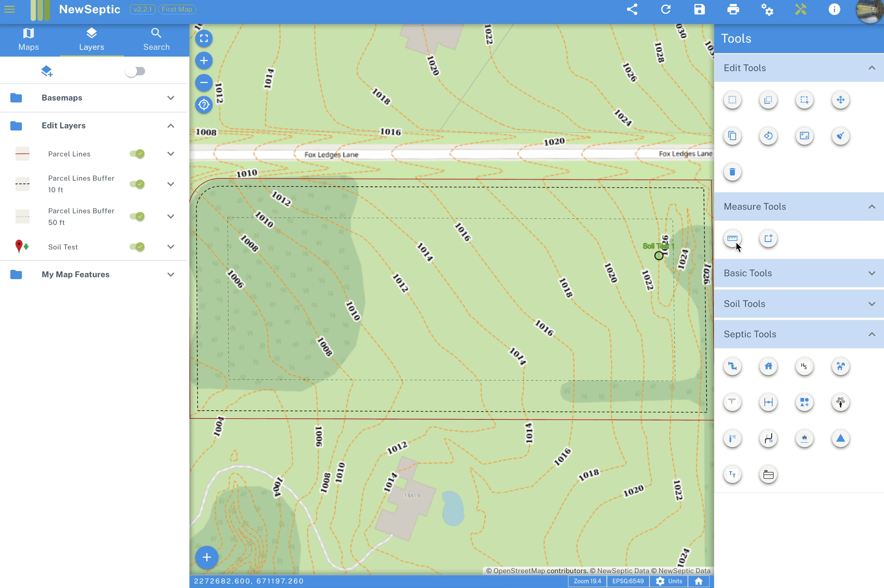Screen dimensions: 884x588
Task: Open the hamburger main menu
Action: click(x=10, y=9)
